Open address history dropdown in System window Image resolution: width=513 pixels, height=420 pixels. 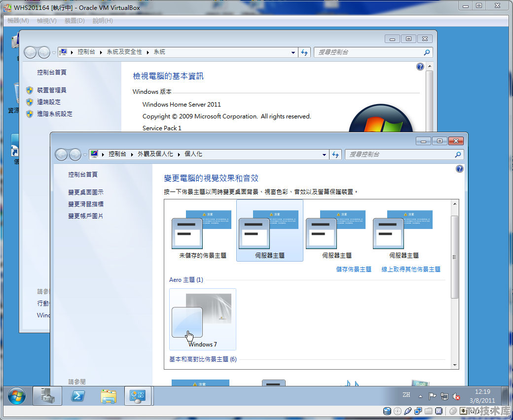click(x=293, y=52)
